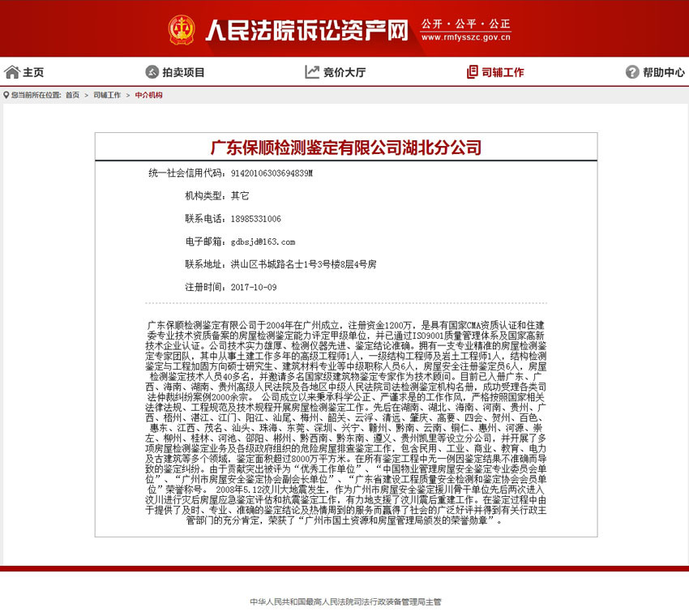This screenshot has width=689, height=616.
Task: Click the 司辅工作 breadcrumb link
Action: click(107, 95)
